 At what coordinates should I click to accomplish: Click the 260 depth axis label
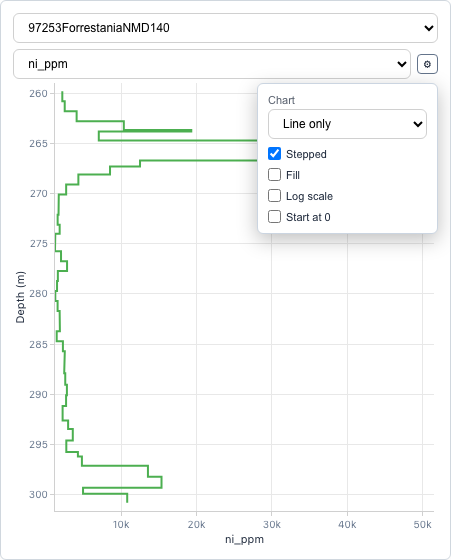point(39,94)
